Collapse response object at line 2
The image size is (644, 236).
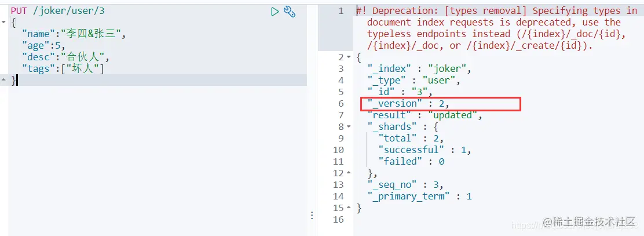point(349,57)
